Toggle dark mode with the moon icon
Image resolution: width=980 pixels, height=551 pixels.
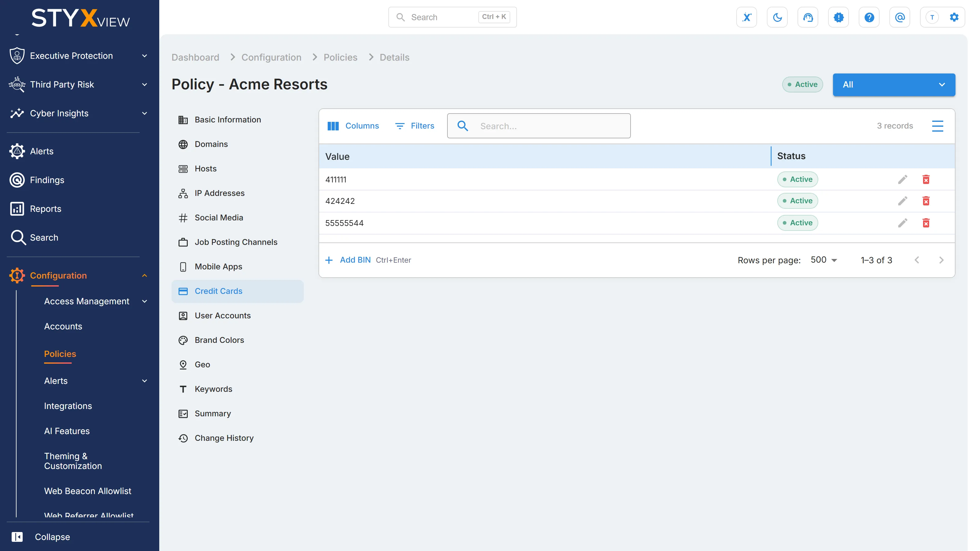coord(777,17)
